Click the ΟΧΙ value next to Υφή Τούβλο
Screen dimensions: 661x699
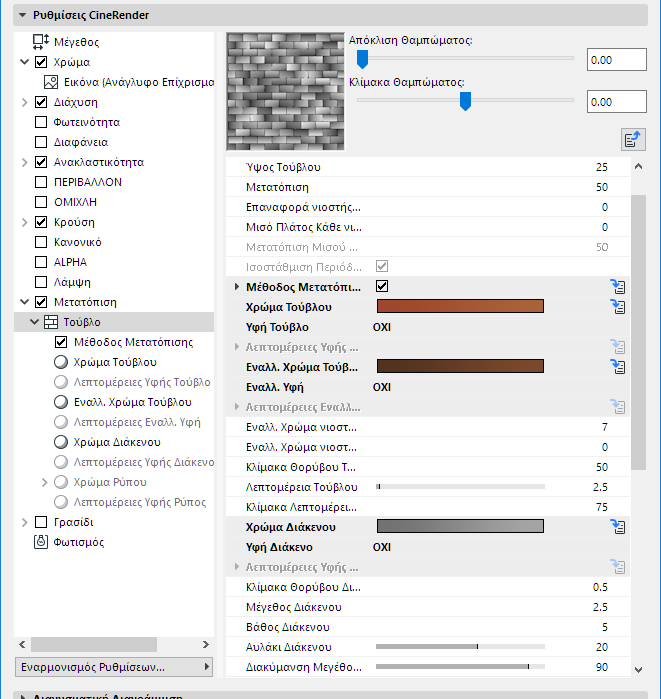tap(381, 327)
